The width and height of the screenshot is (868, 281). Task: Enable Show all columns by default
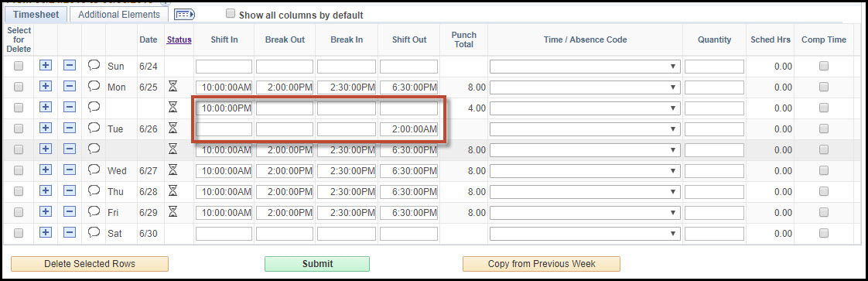coord(231,14)
